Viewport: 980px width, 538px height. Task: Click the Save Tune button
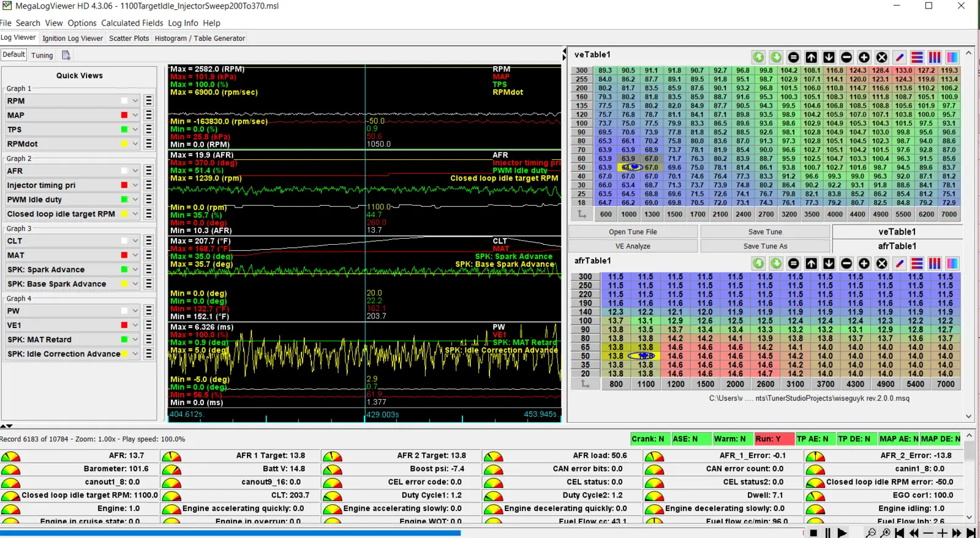coord(765,232)
